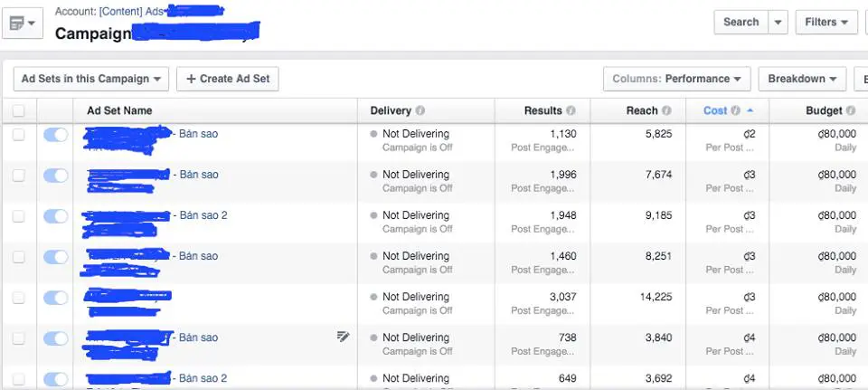Click the info icon next to Results
This screenshot has height=390, width=868.
pos(571,110)
